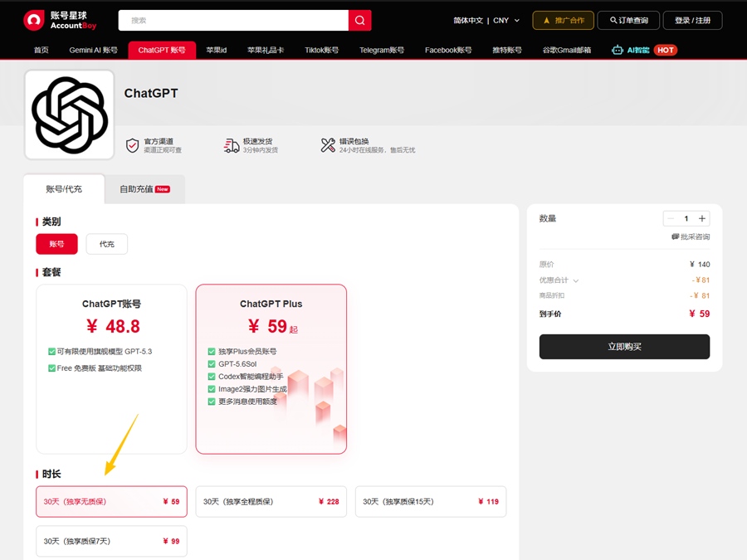Click the 极速发货 label text
Image resolution: width=747 pixels, height=560 pixels.
(258, 141)
